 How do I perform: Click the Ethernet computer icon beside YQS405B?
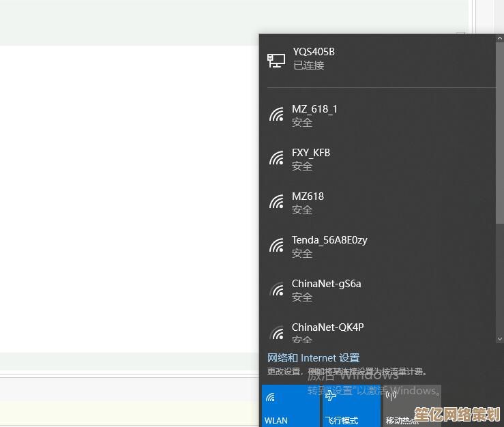pos(276,60)
